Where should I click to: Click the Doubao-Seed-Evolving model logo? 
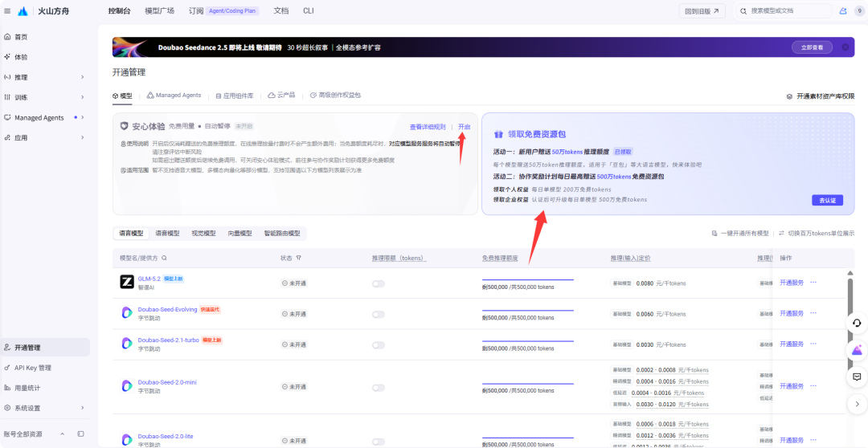pos(127,313)
